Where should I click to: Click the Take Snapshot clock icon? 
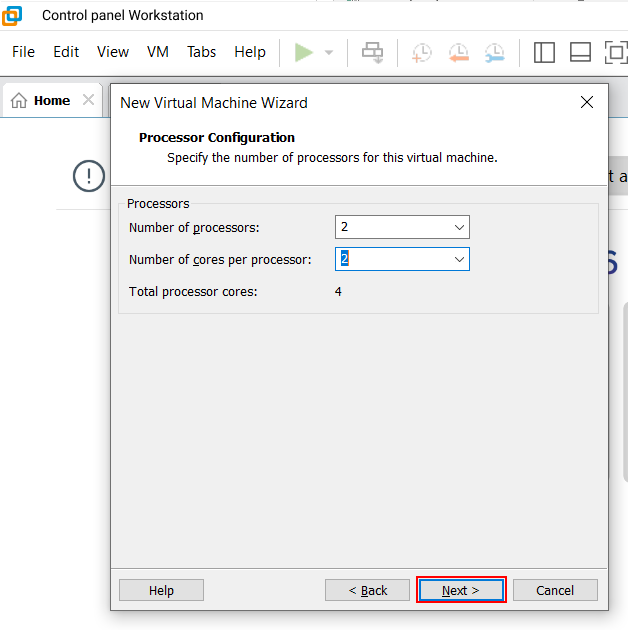[x=422, y=53]
